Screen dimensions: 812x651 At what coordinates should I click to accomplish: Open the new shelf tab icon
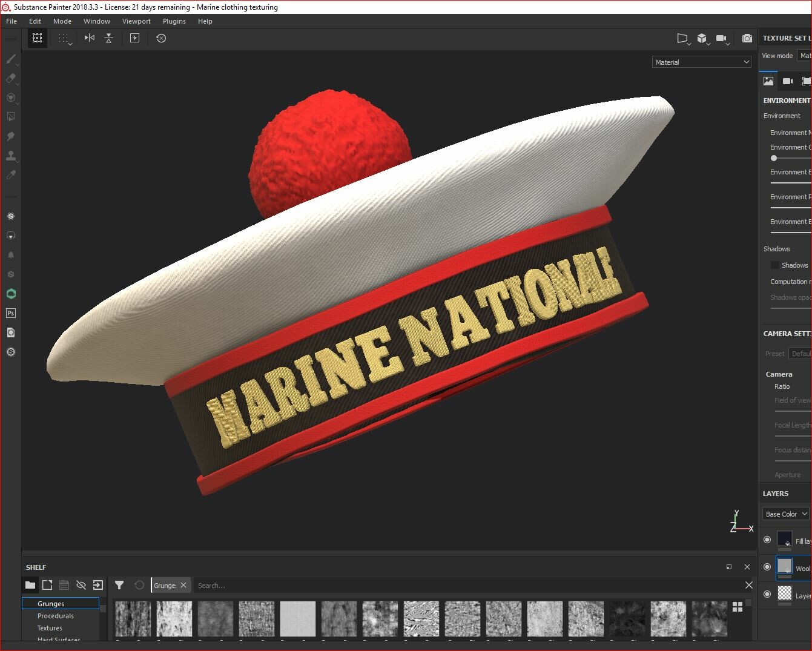point(47,585)
